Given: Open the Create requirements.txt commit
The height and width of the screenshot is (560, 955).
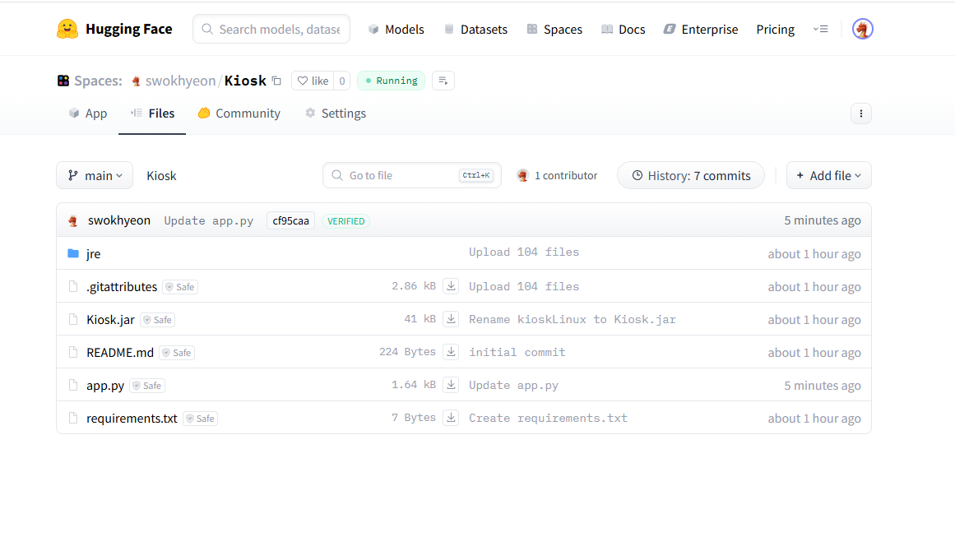Looking at the screenshot, I should [548, 419].
